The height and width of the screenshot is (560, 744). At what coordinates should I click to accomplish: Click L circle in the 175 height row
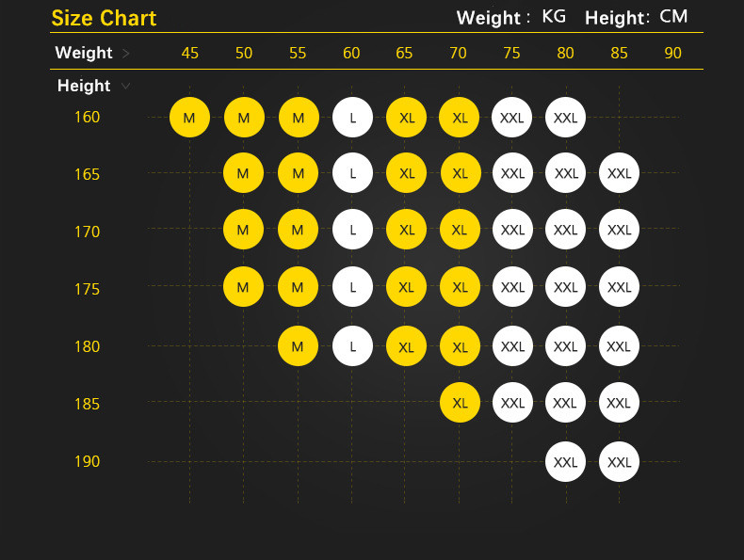click(352, 288)
